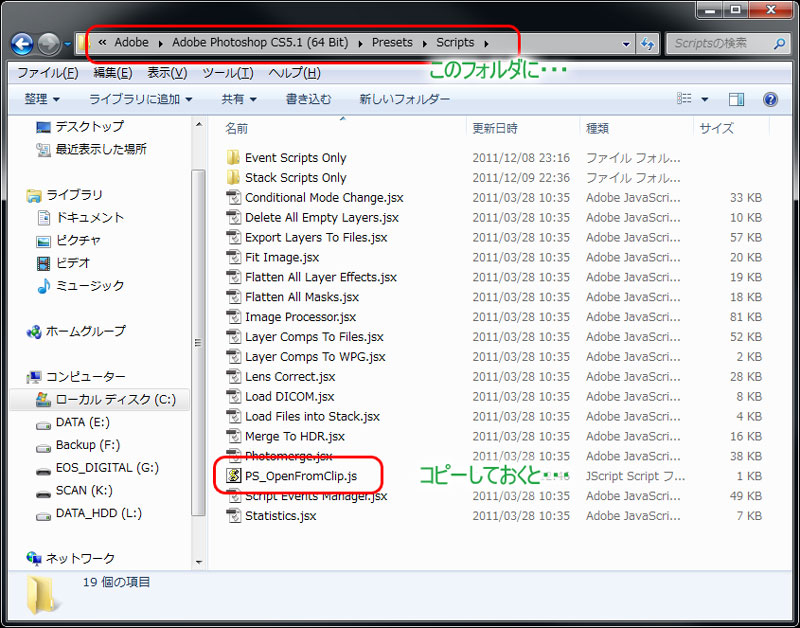
Task: Sort by 種類 column header
Action: point(597,128)
